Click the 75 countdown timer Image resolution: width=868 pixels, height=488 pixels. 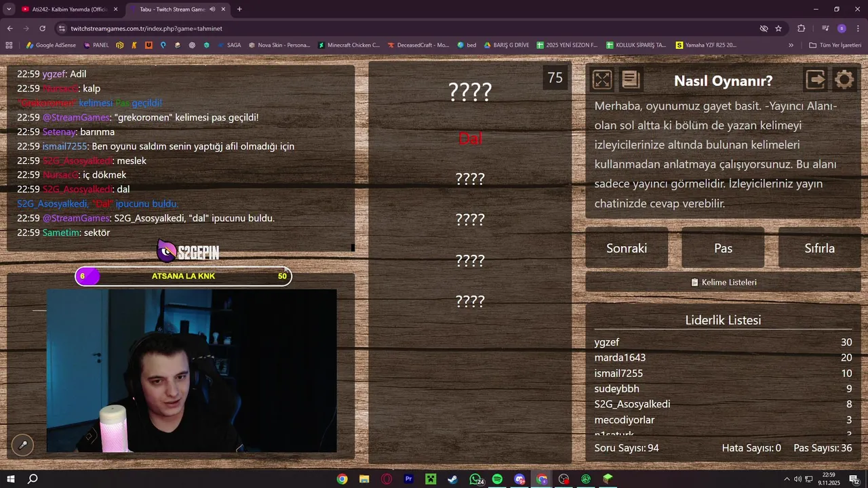pyautogui.click(x=555, y=78)
